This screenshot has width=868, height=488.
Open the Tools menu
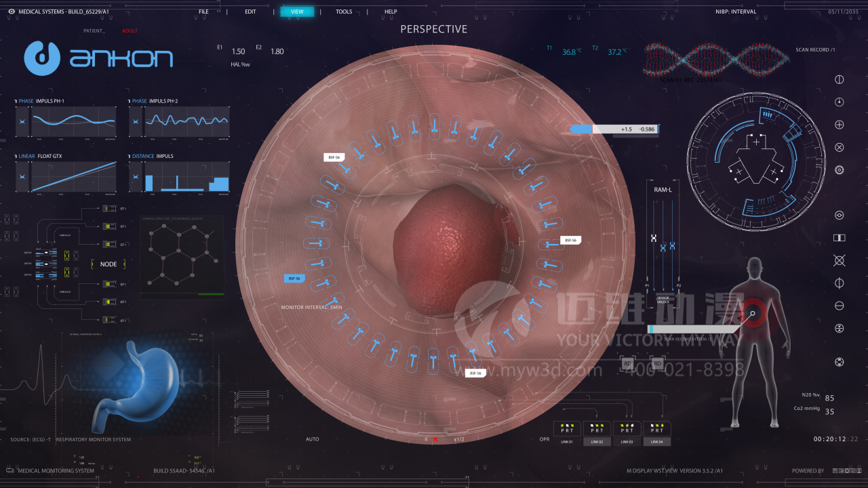[344, 12]
